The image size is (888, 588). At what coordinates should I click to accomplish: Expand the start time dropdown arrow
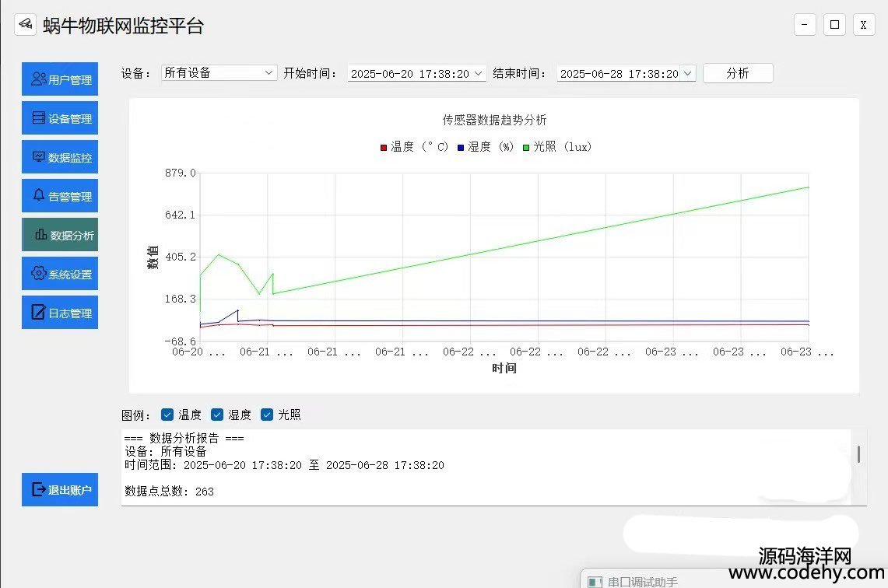(478, 73)
